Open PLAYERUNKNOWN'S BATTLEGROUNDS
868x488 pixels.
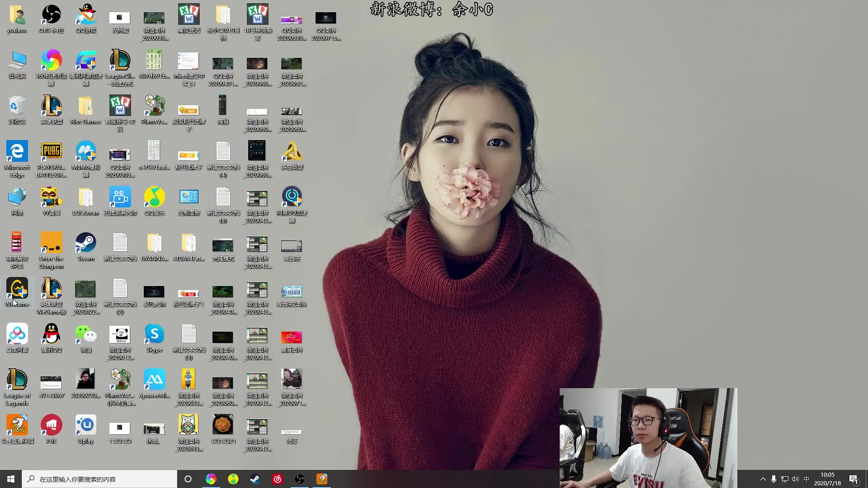point(51,151)
